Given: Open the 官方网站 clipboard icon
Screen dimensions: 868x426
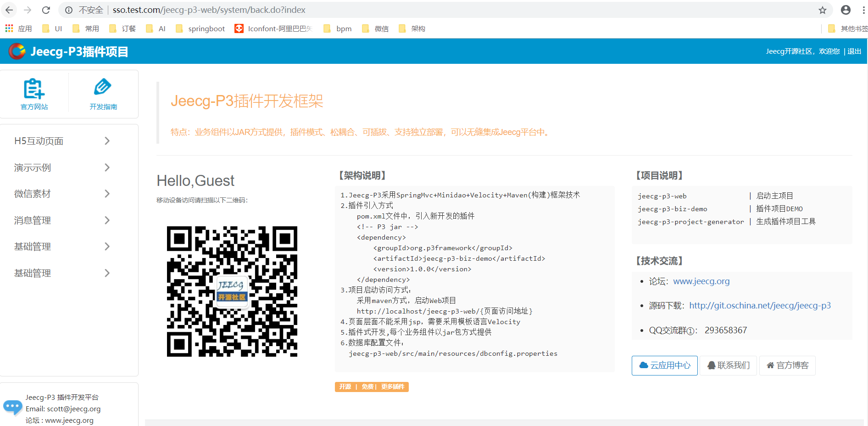Looking at the screenshot, I should 33,89.
